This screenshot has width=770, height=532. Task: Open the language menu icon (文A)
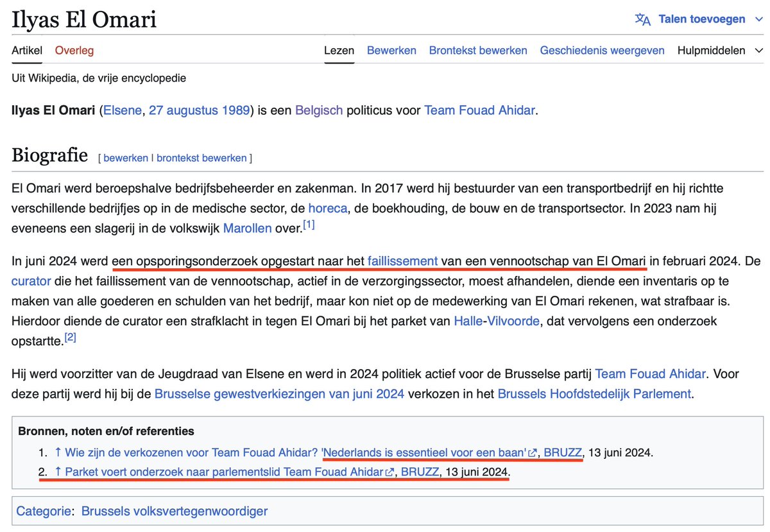(642, 19)
